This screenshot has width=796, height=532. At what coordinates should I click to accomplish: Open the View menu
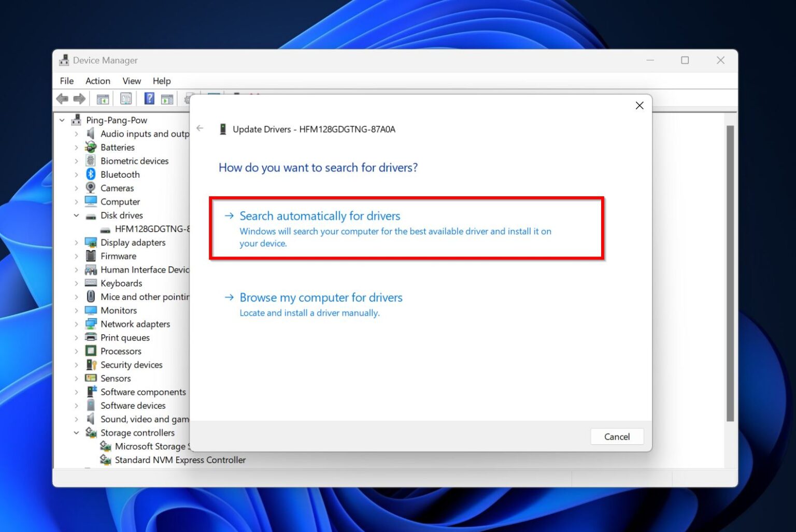click(x=131, y=81)
